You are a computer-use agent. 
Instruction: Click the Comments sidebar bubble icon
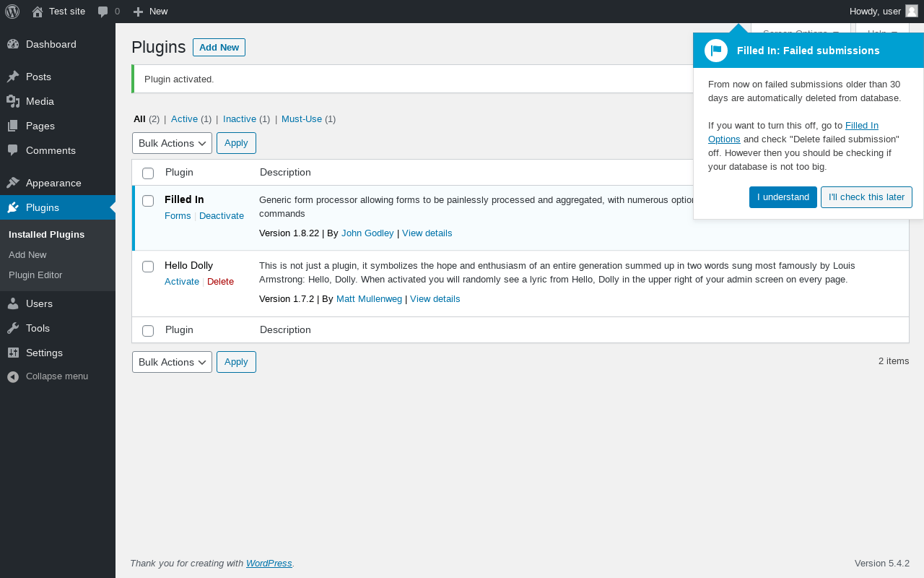coord(13,150)
